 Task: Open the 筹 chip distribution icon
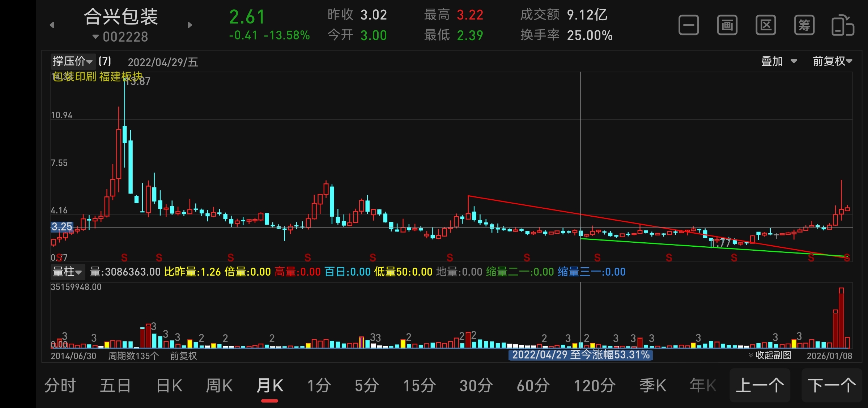pos(804,25)
